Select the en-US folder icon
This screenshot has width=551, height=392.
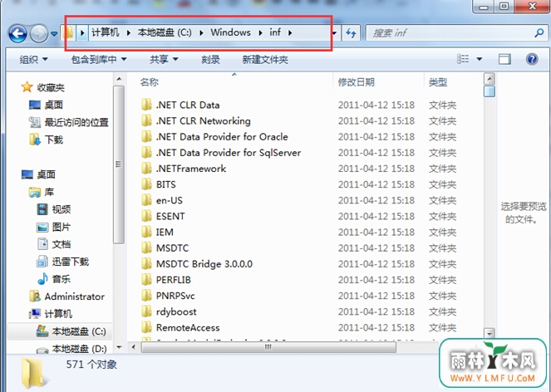point(146,200)
